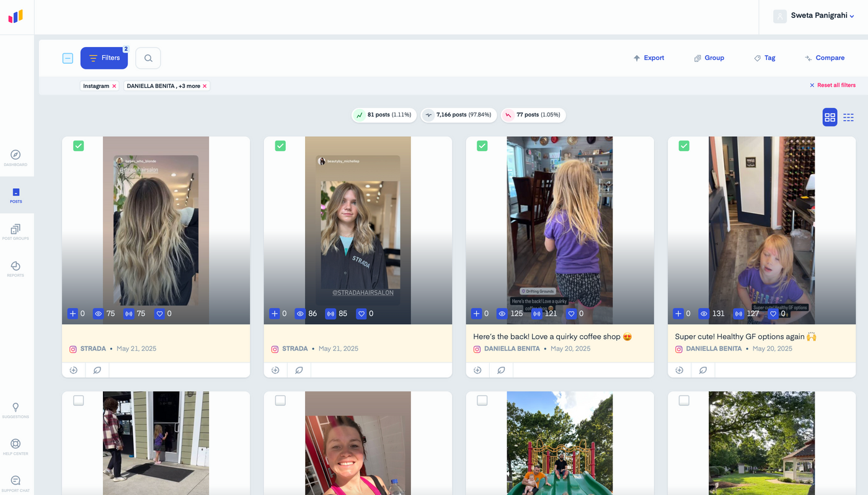Click likes heart icon on first STRADA post
868x495 pixels.
tap(159, 313)
